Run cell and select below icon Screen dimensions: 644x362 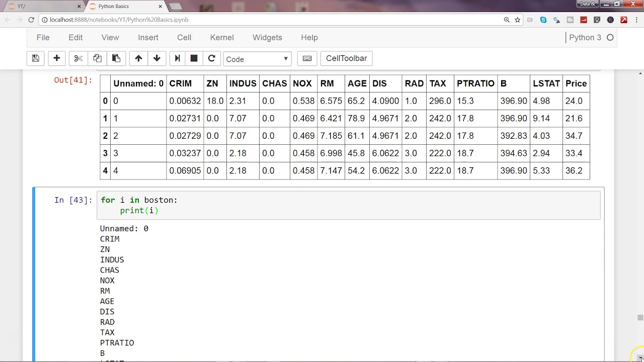click(177, 58)
